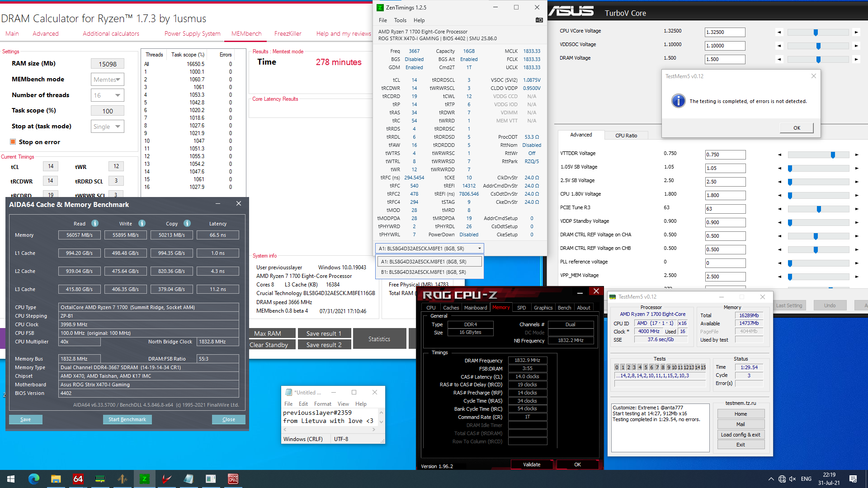Open the notification center icon
The image size is (868, 488).
click(853, 479)
